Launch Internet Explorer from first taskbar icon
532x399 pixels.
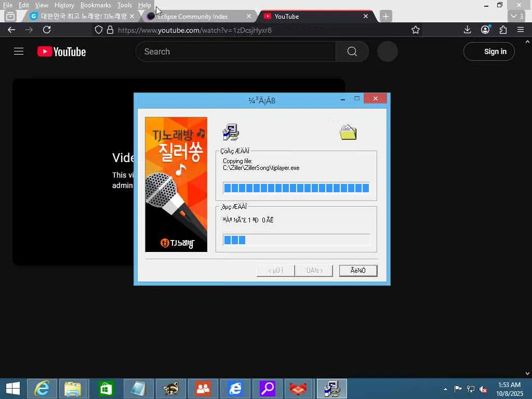point(42,389)
